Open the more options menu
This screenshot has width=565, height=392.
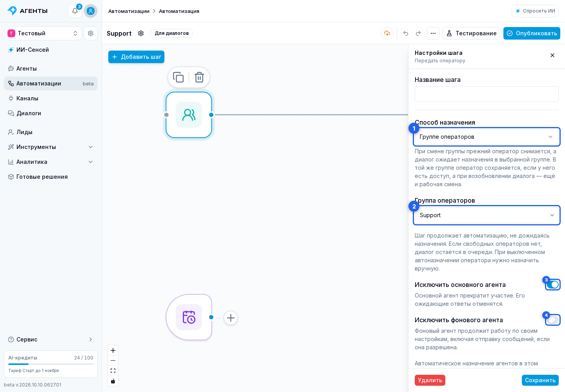coord(433,33)
